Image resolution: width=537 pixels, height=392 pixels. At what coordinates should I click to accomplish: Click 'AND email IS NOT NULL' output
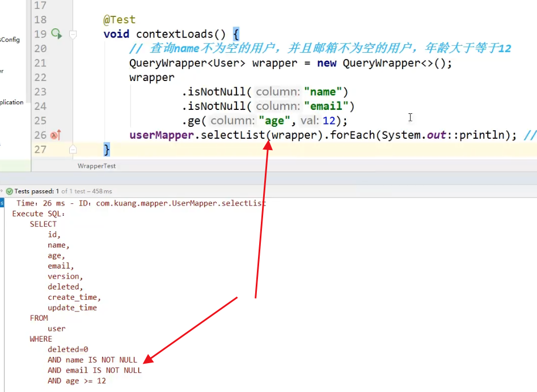click(95, 370)
